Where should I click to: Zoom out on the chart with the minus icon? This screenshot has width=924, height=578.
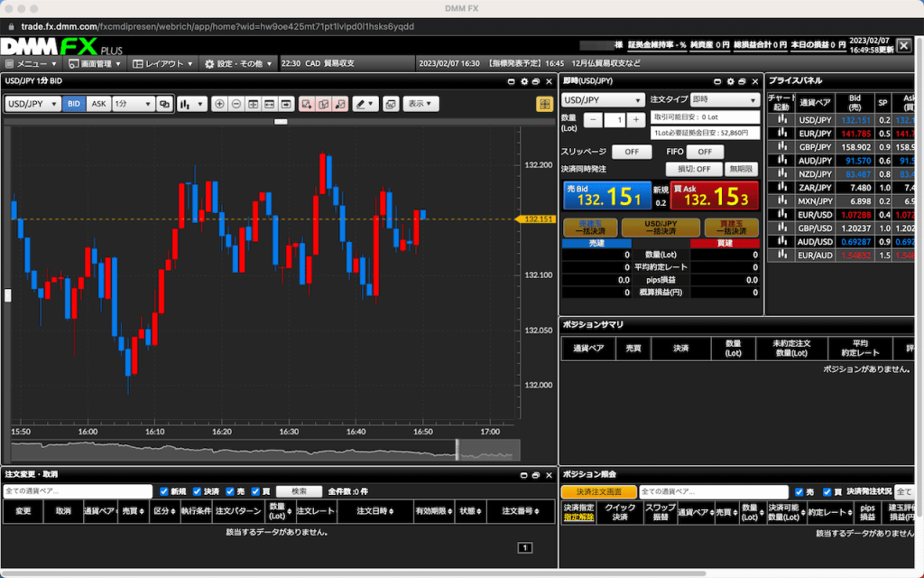tap(236, 104)
